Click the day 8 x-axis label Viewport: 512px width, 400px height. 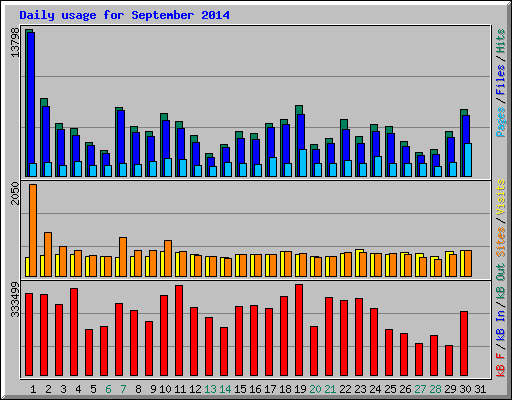138,389
